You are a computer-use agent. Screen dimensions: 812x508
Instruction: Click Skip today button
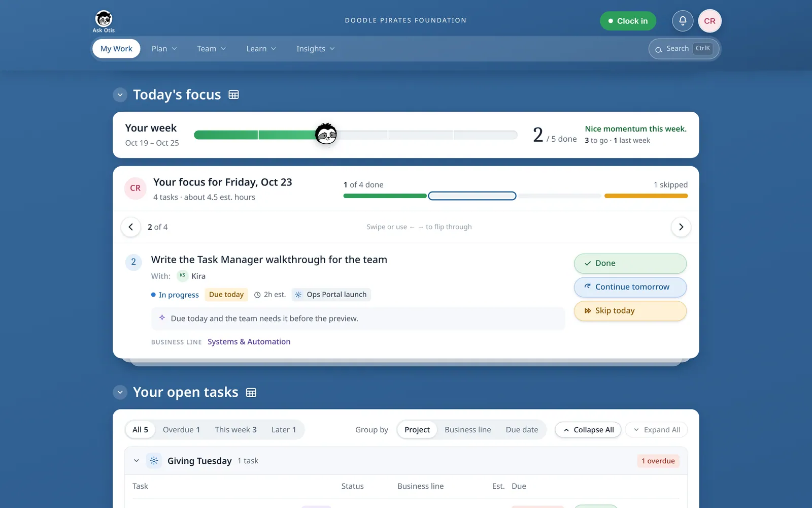pos(630,311)
